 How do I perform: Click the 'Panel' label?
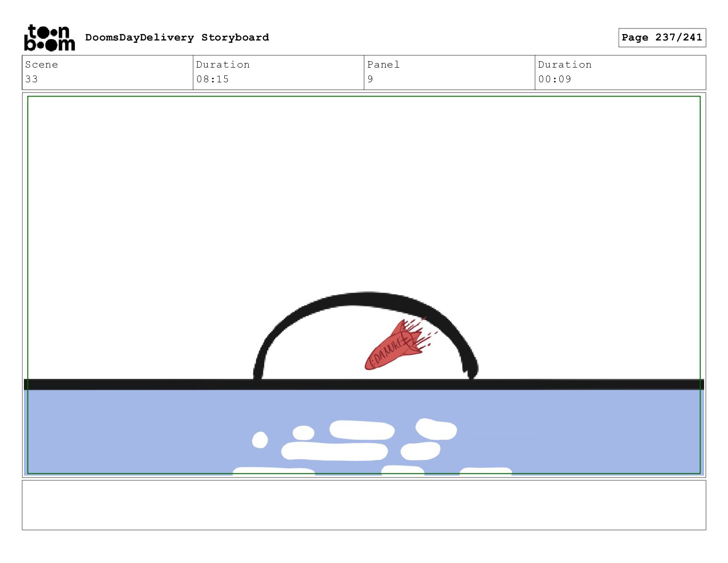(383, 64)
